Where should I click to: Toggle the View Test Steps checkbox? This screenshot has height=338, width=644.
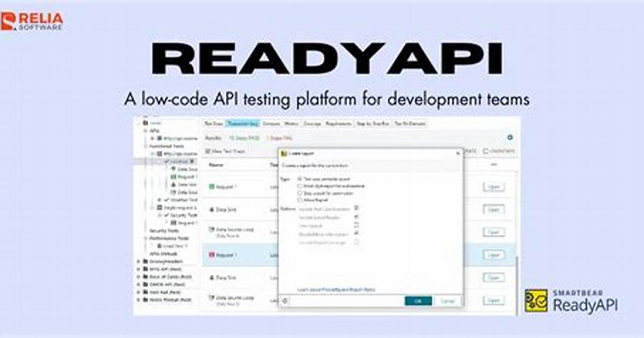pyautogui.click(x=208, y=151)
